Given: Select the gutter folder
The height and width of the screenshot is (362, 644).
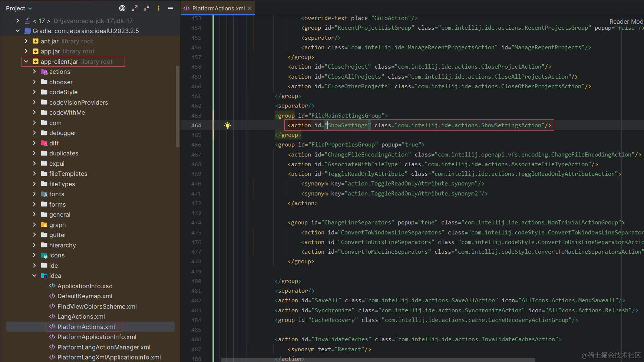Looking at the screenshot, I should (x=58, y=235).
